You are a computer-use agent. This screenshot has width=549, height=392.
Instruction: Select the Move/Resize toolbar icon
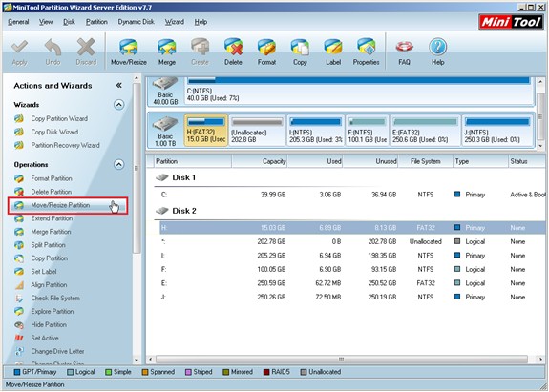coord(129,52)
